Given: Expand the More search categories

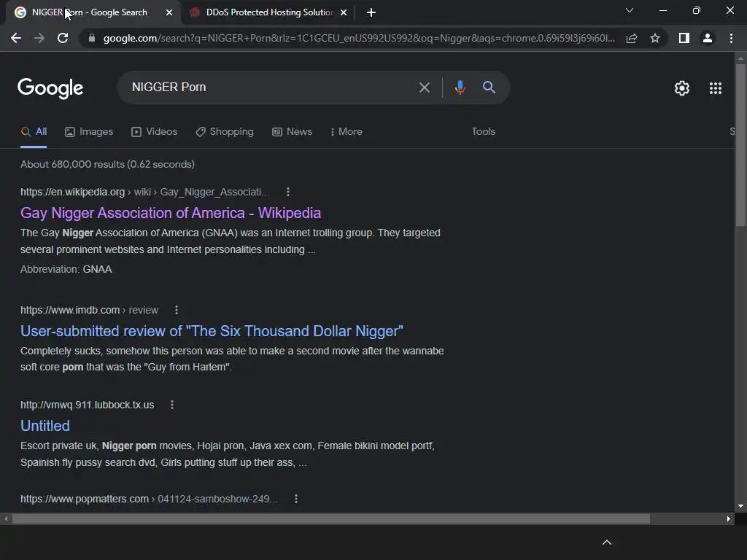Looking at the screenshot, I should (x=347, y=132).
